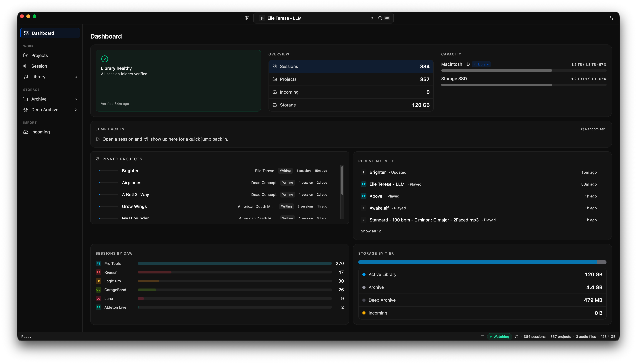Click the PT icon beside Elle Terese - LLM activity
Image resolution: width=637 pixels, height=364 pixels.
(363, 184)
